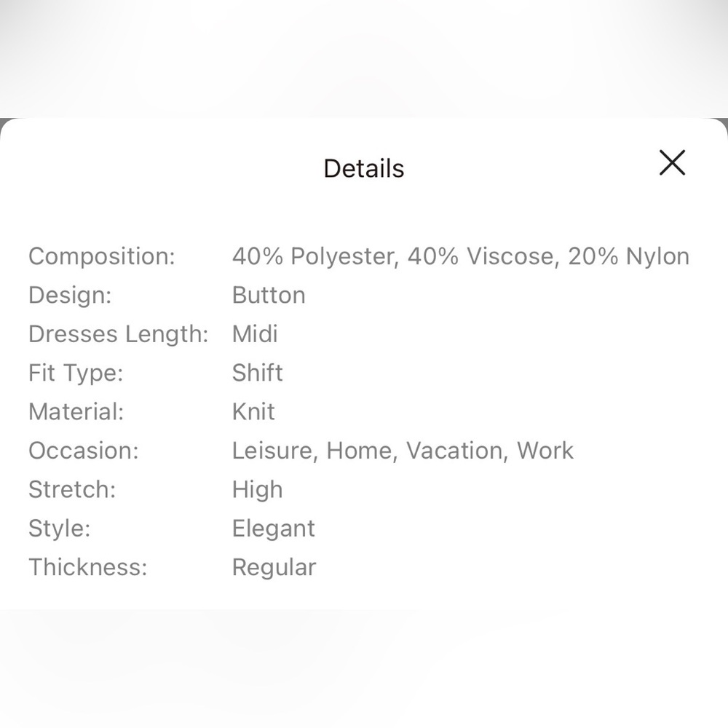Image resolution: width=728 pixels, height=728 pixels.
Task: Click the Details panel title
Action: (x=363, y=168)
